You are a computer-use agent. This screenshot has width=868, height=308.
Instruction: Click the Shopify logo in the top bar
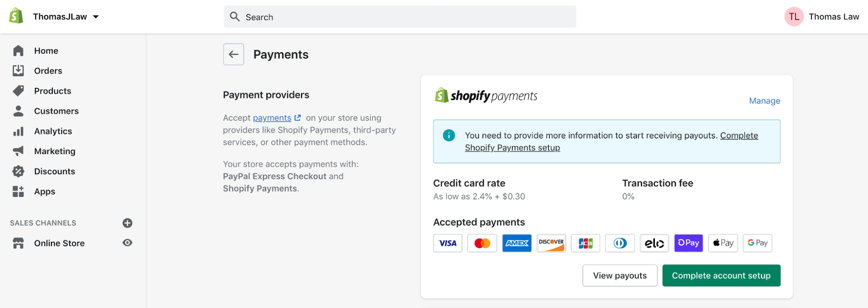pyautogui.click(x=15, y=15)
